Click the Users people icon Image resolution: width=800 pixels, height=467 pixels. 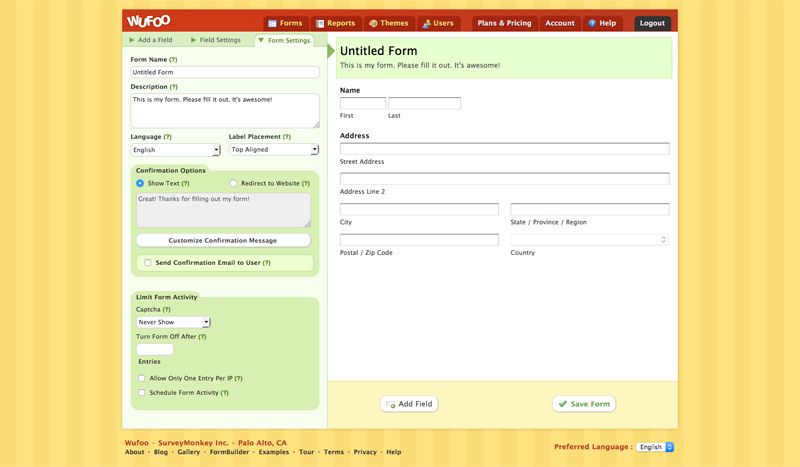(427, 23)
